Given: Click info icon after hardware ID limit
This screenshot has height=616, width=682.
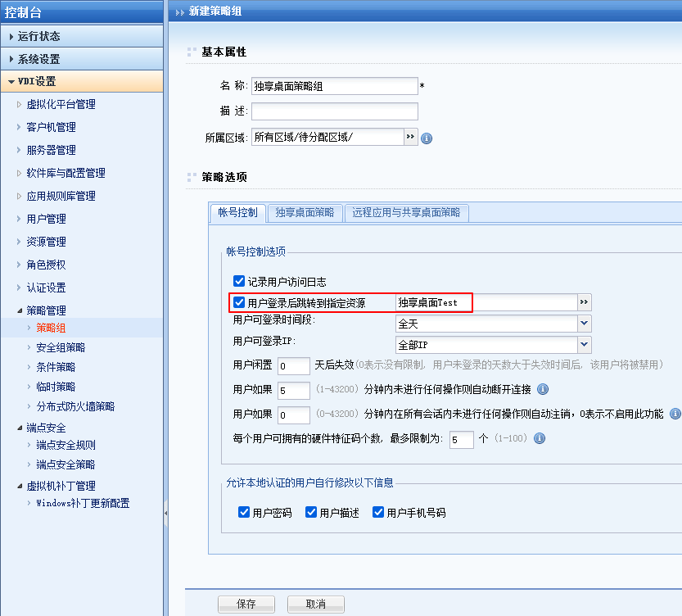Looking at the screenshot, I should point(540,438).
